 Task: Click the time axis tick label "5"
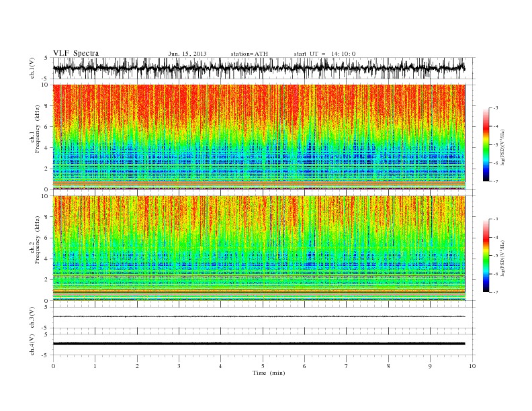pyautogui.click(x=263, y=366)
